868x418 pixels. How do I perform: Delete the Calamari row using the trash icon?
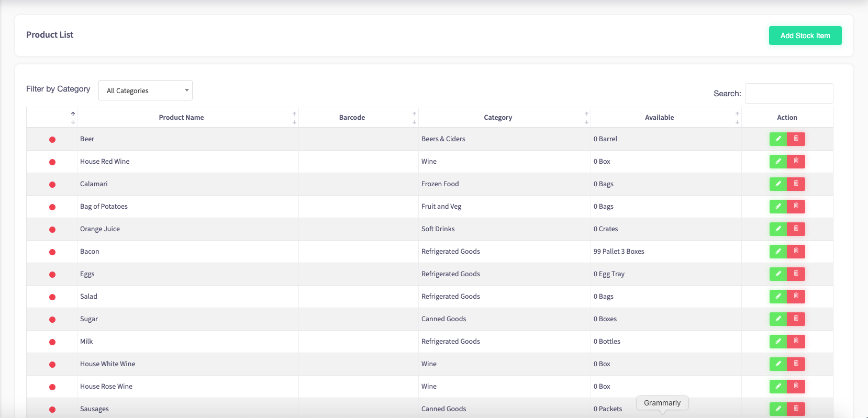pyautogui.click(x=796, y=184)
